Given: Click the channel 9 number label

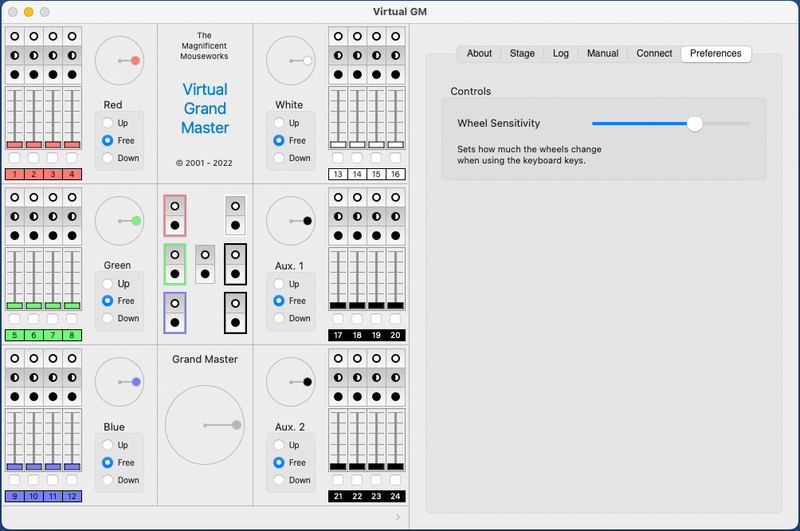Looking at the screenshot, I should tap(15, 496).
